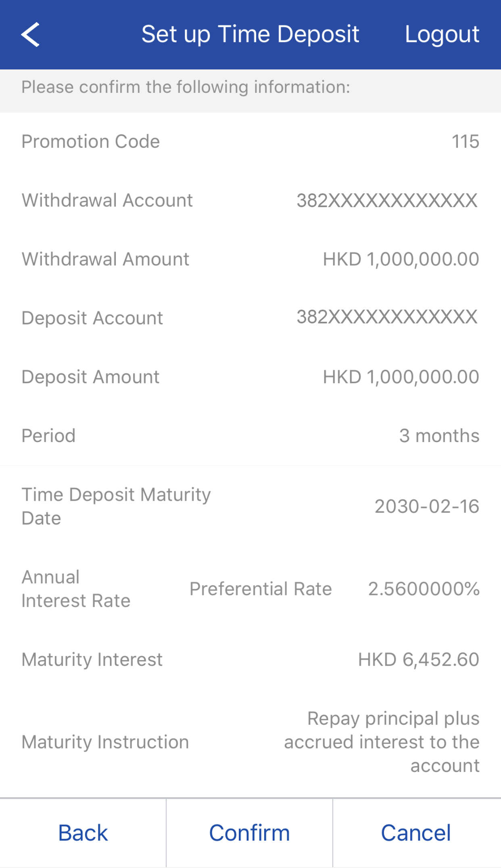Tap the repay principal maturity instruction text

coord(382,742)
